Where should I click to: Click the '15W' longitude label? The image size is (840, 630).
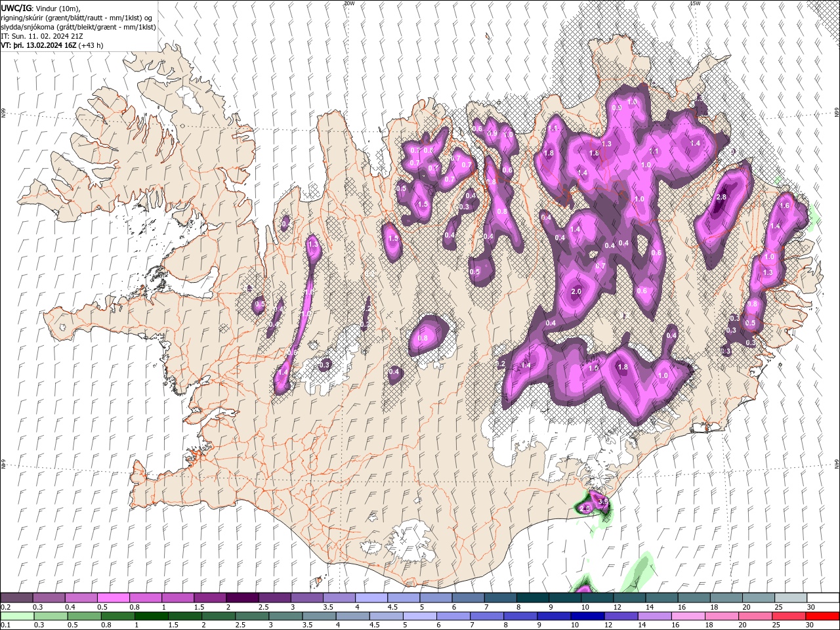[x=695, y=3]
